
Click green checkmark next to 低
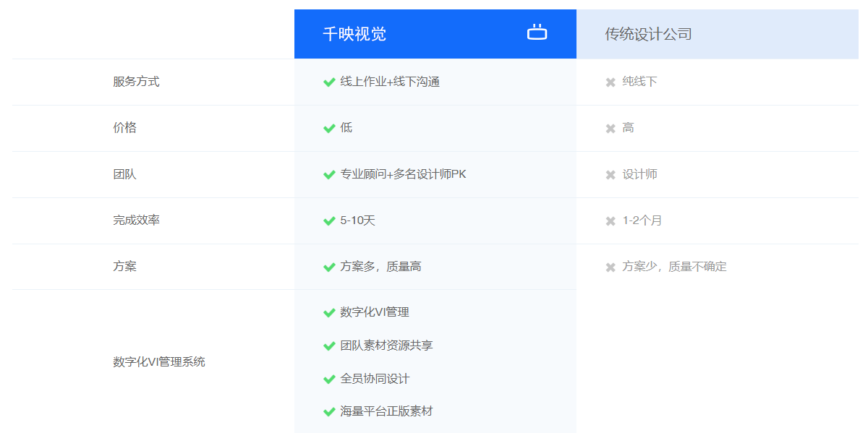[329, 129]
